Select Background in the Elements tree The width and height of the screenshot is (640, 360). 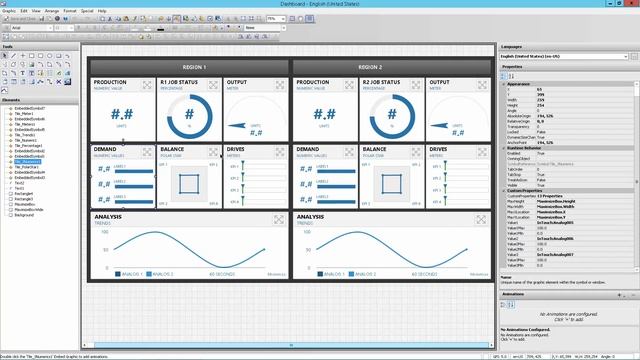(x=24, y=215)
